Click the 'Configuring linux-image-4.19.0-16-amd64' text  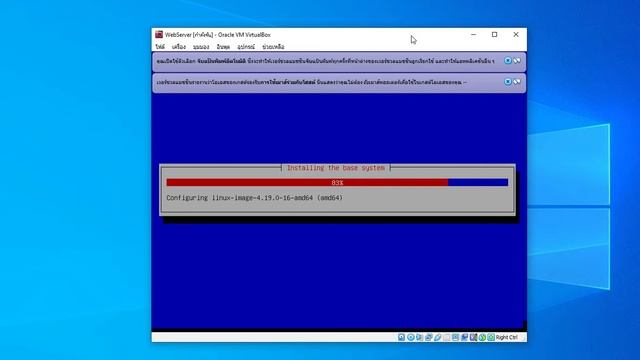tap(254, 198)
